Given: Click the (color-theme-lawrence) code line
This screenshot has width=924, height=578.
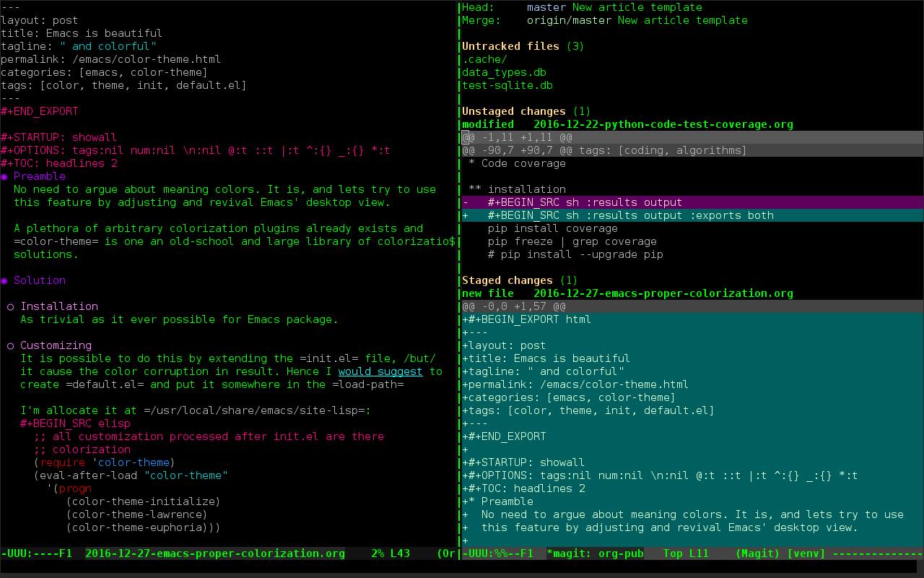Looking at the screenshot, I should [x=137, y=514].
